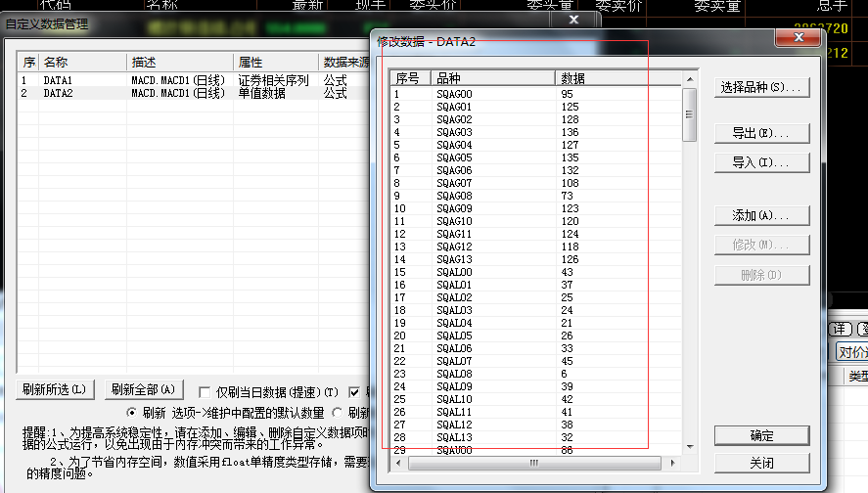
Task: Click the right arrow of horizontal scrollbar
Action: click(672, 463)
